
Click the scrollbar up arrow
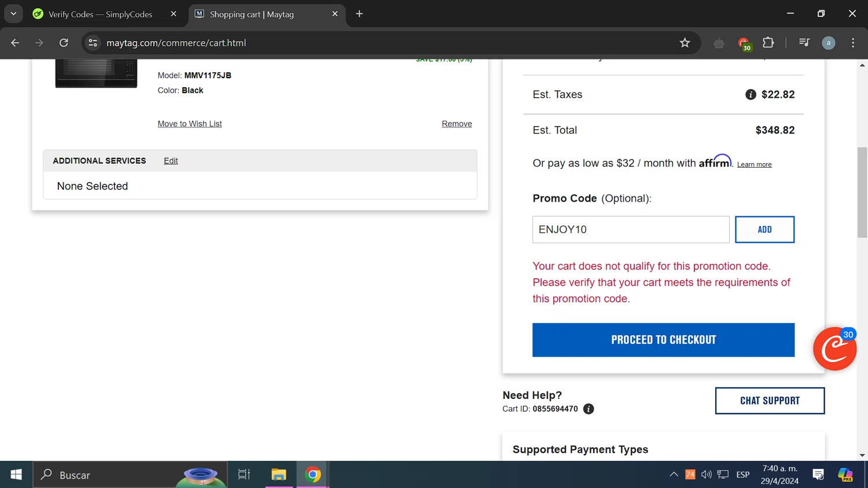[862, 65]
